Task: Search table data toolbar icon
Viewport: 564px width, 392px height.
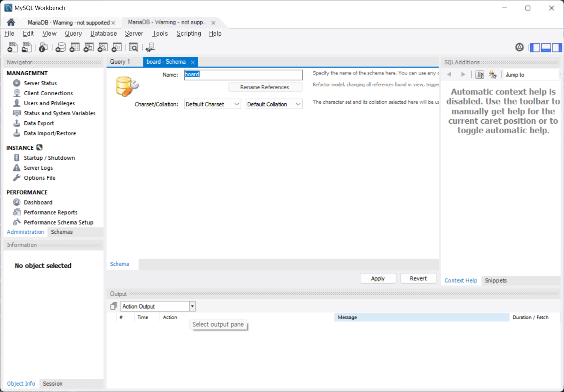Action: 133,47
